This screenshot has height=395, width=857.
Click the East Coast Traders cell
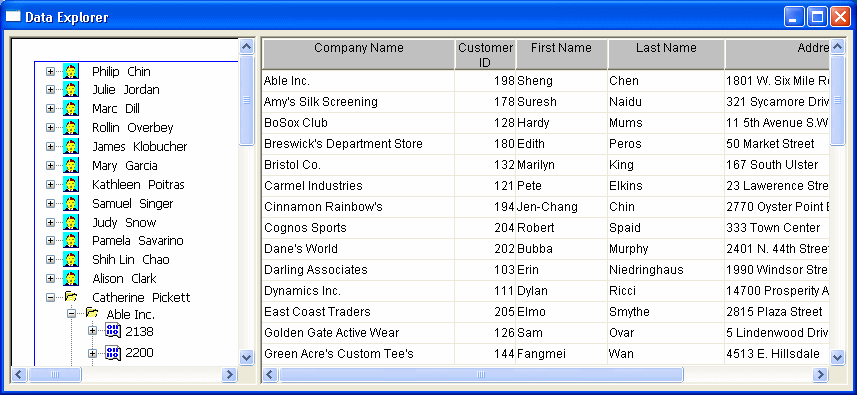click(359, 312)
